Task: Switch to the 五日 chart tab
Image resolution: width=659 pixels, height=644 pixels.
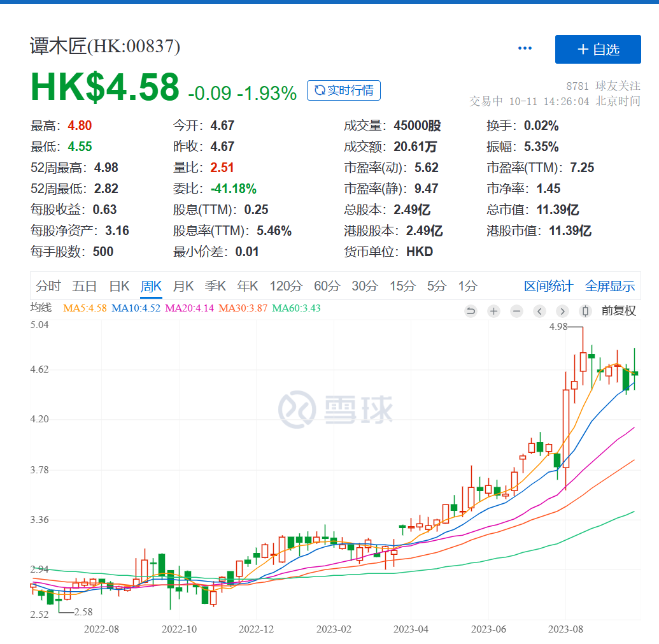Action: 85,286
